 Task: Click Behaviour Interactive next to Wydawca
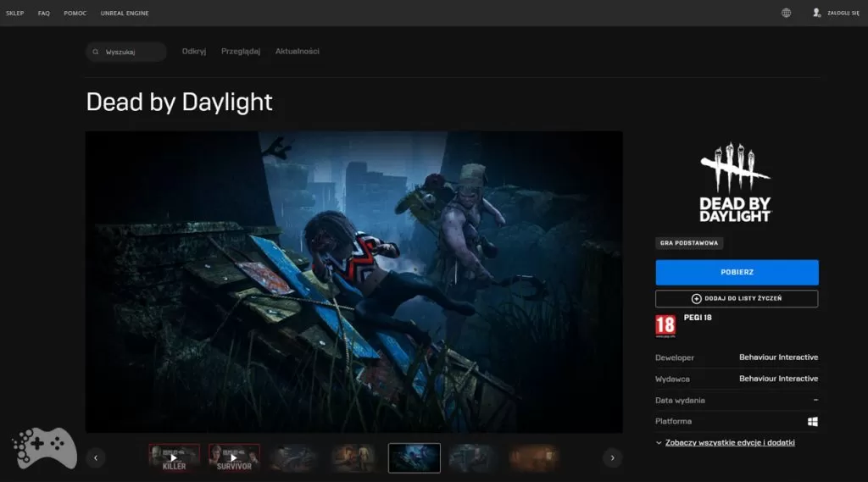(x=778, y=379)
